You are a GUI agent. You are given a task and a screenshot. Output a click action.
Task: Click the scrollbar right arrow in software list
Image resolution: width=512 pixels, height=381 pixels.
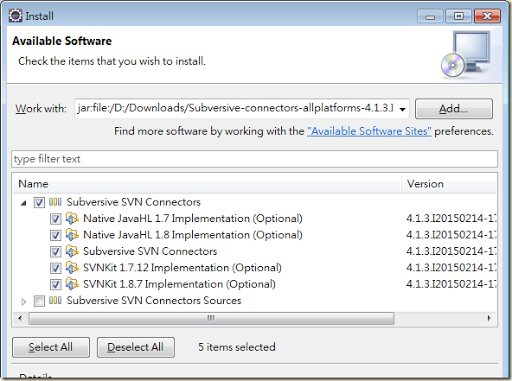489,318
